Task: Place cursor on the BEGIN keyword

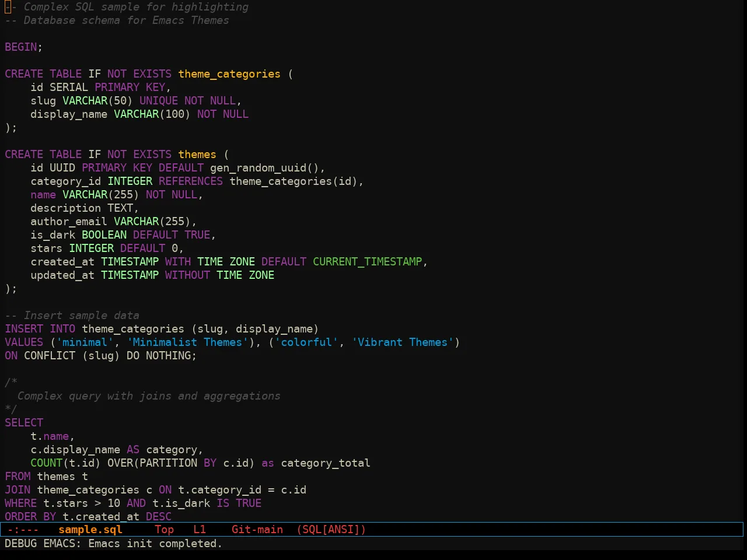Action: 21,47
